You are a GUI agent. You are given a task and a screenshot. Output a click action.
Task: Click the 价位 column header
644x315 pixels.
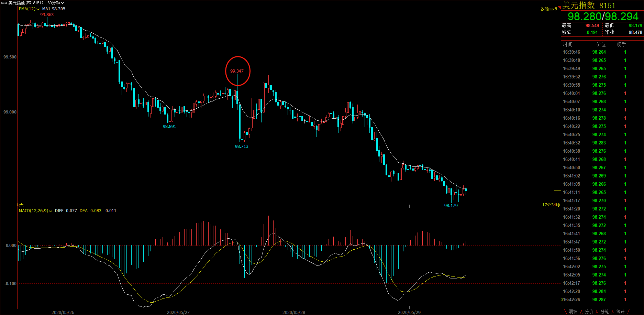pyautogui.click(x=601, y=44)
